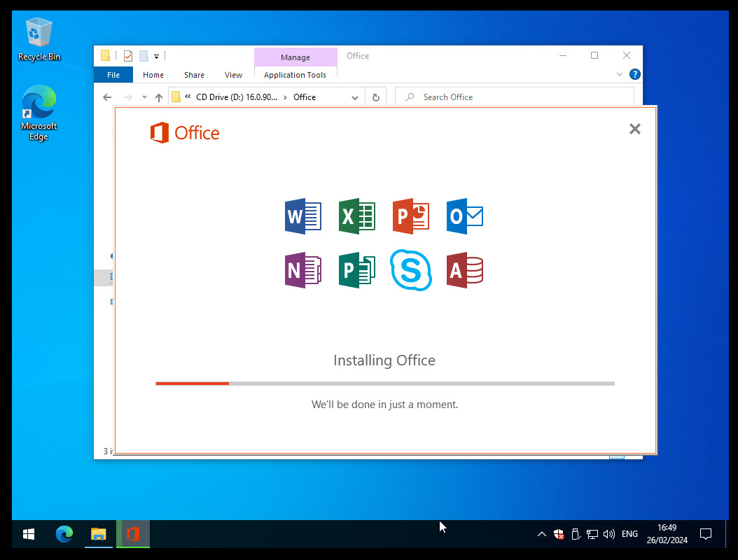
Task: Click the Refresh button in the address bar
Action: [376, 97]
